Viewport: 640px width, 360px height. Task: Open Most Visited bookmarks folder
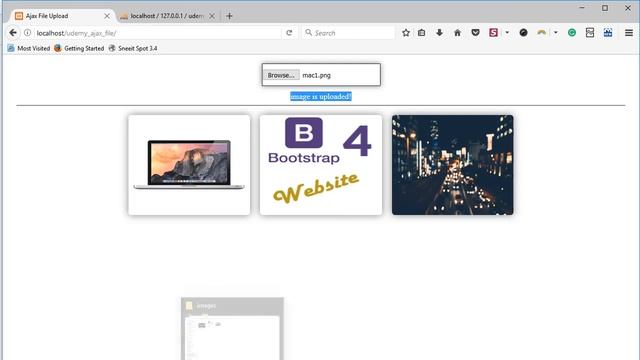pos(29,48)
